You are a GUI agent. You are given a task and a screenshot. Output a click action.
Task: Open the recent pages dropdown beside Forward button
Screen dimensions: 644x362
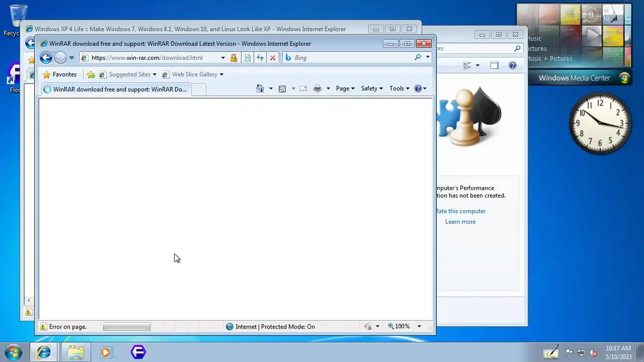point(71,58)
